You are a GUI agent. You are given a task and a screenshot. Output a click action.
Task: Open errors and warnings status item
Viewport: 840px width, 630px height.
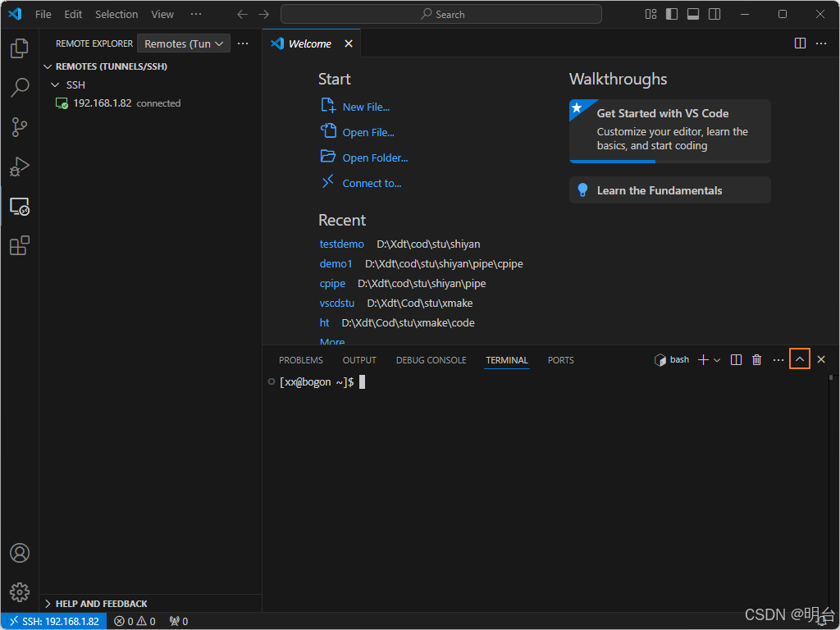coord(135,622)
